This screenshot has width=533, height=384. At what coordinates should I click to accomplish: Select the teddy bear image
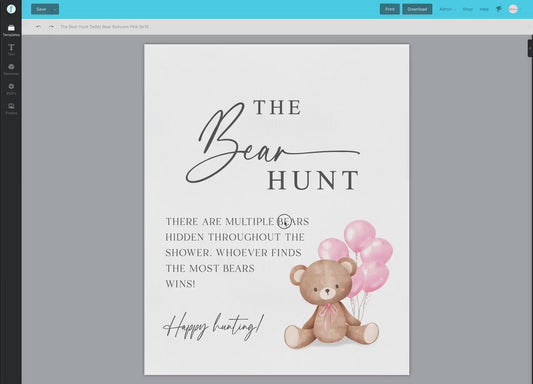coord(331,302)
